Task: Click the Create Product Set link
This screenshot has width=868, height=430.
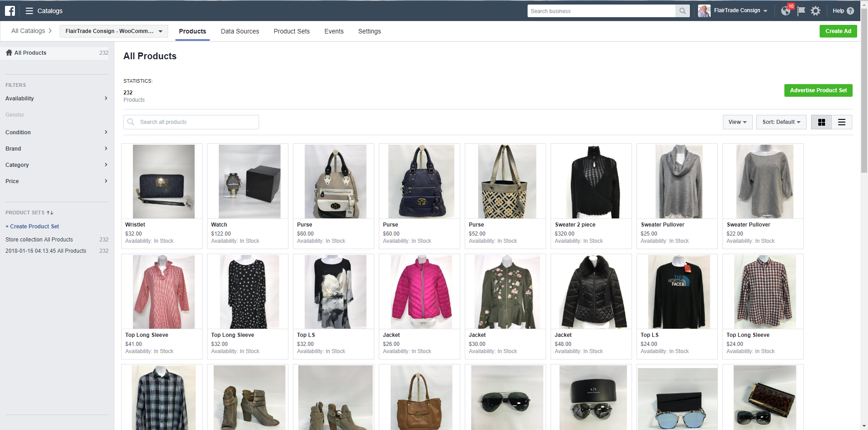Action: tap(32, 227)
